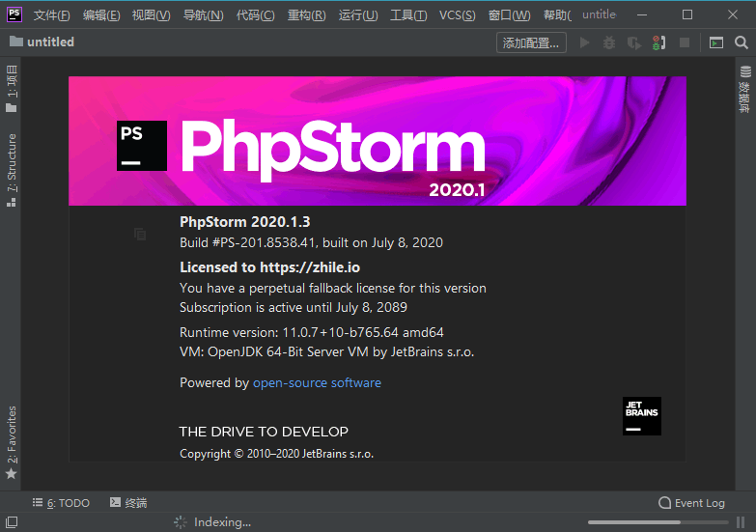Open the 运行(U) menu

pos(358,15)
